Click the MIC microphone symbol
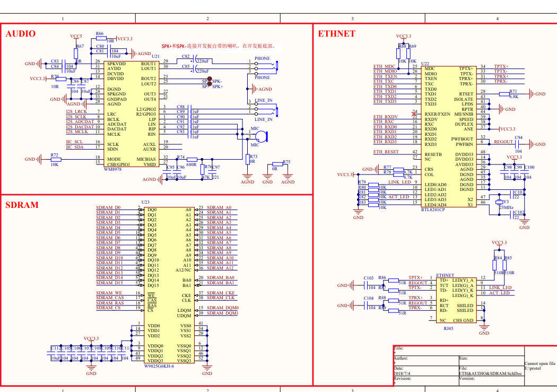The width and height of the screenshot is (557, 392). point(261,136)
